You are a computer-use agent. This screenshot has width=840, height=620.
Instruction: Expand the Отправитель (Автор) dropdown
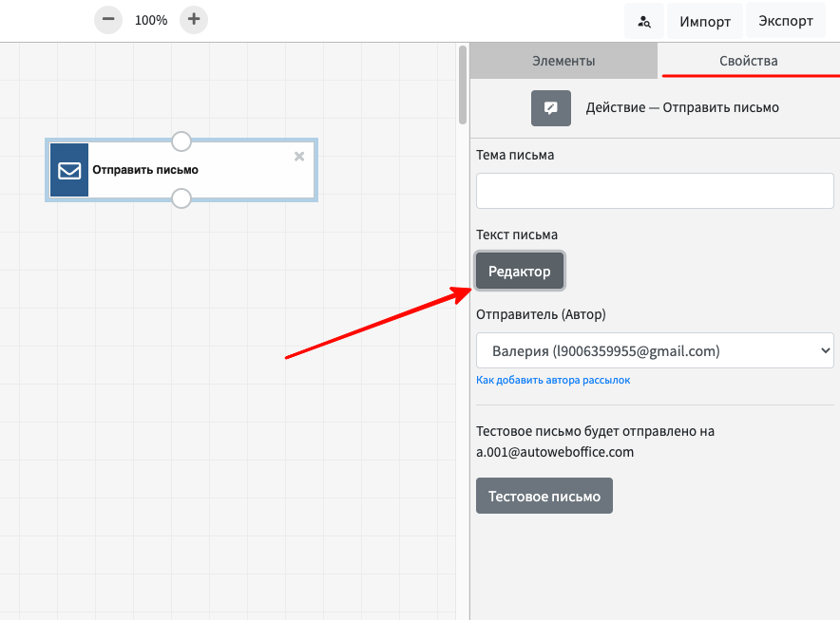tap(655, 350)
